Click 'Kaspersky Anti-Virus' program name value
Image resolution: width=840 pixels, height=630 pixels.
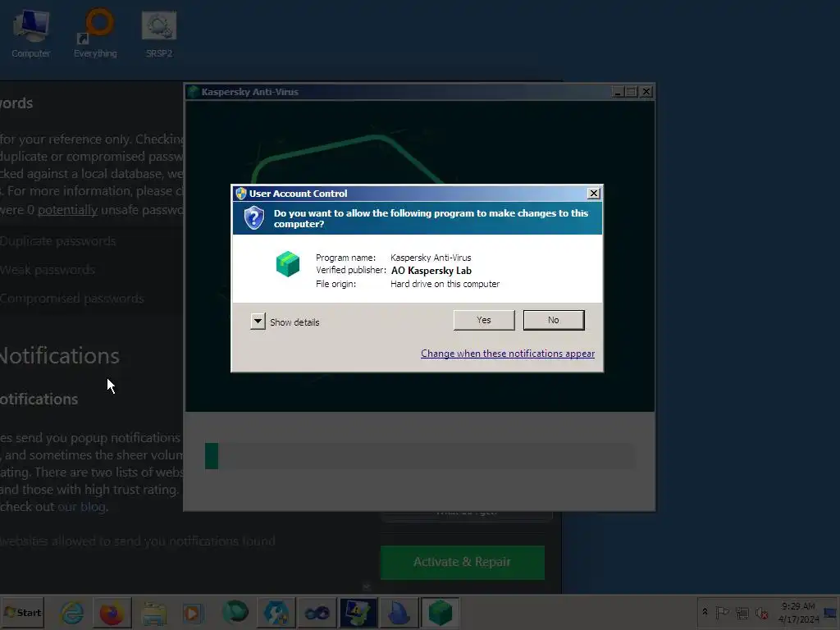point(431,258)
